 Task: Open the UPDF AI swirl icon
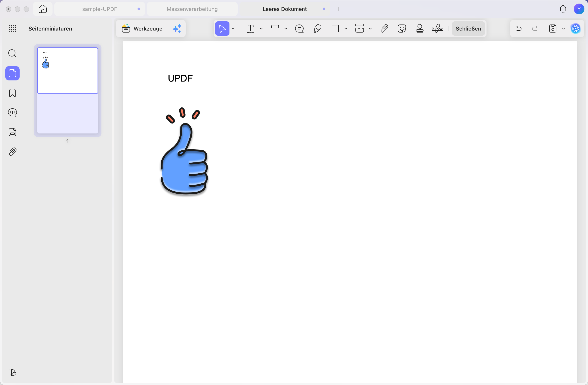pos(576,29)
